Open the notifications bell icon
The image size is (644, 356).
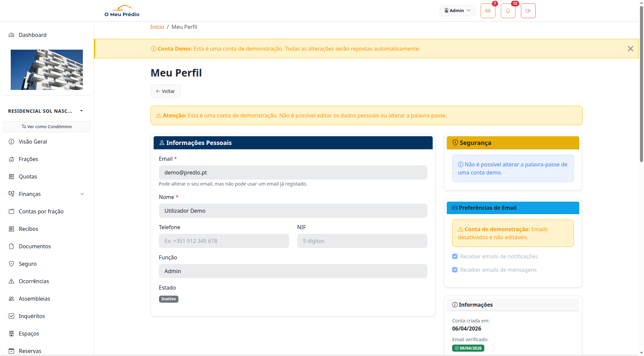point(508,11)
